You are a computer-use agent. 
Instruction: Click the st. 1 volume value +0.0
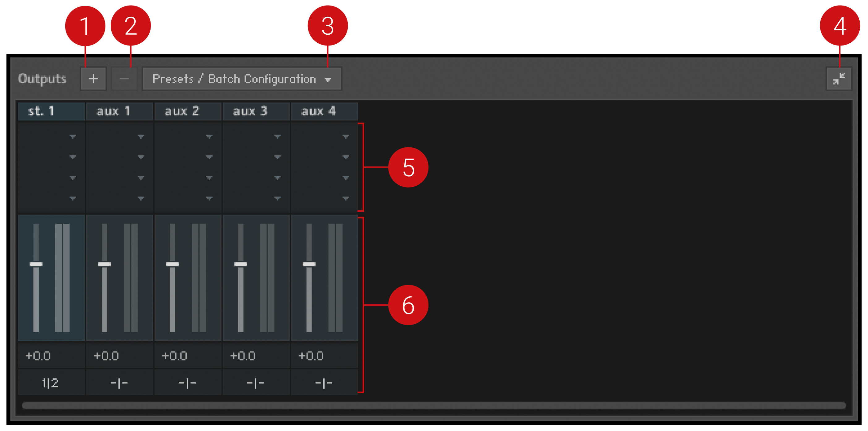(x=38, y=356)
